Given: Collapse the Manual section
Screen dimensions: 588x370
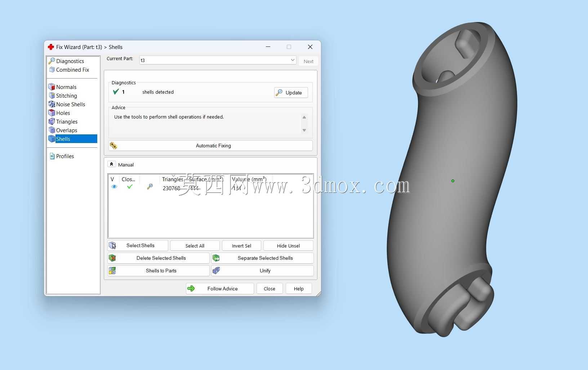Looking at the screenshot, I should [112, 164].
